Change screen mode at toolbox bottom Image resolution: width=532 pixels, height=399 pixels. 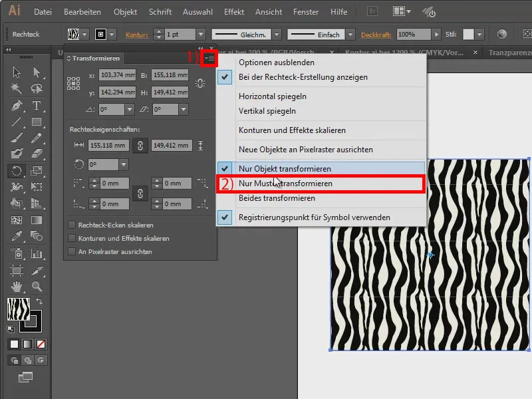[25, 377]
